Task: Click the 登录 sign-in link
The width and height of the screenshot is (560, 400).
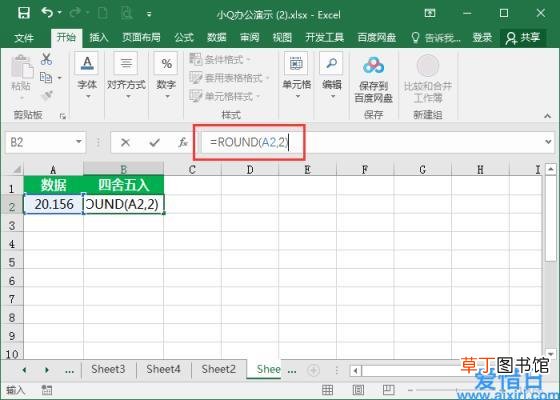Action: click(482, 38)
